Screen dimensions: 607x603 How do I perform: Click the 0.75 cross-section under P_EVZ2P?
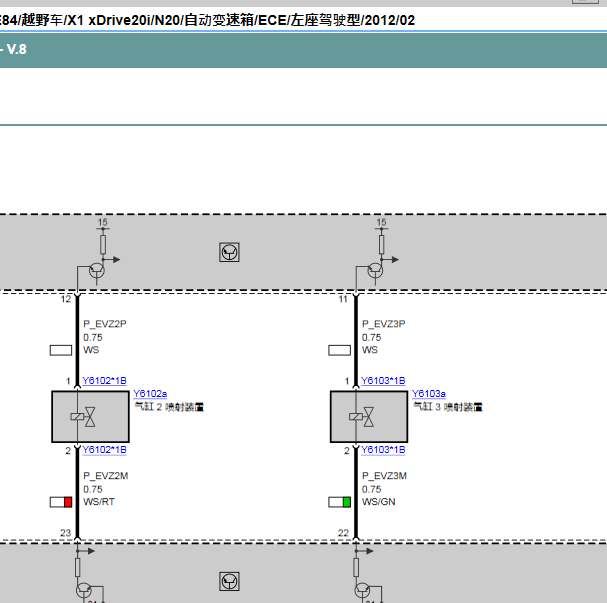point(93,337)
